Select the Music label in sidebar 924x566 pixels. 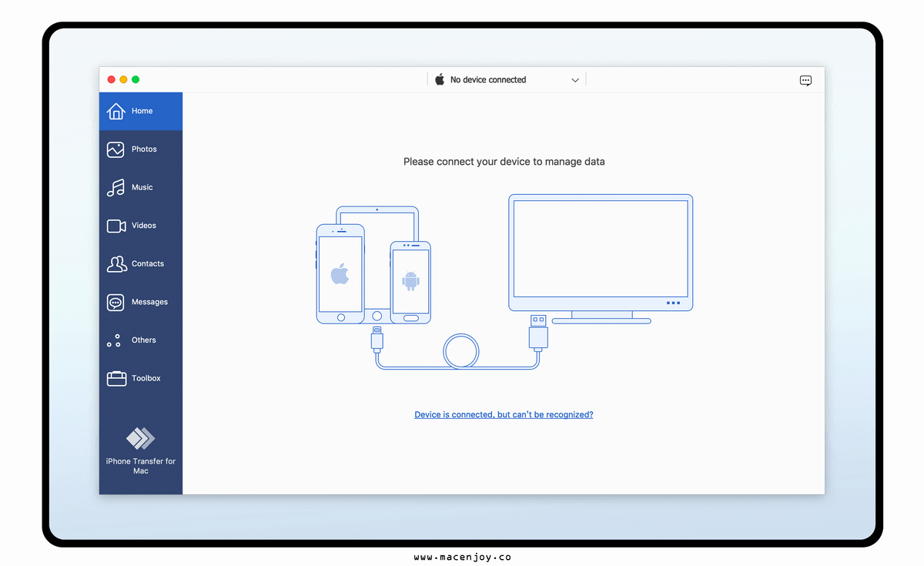coord(142,187)
